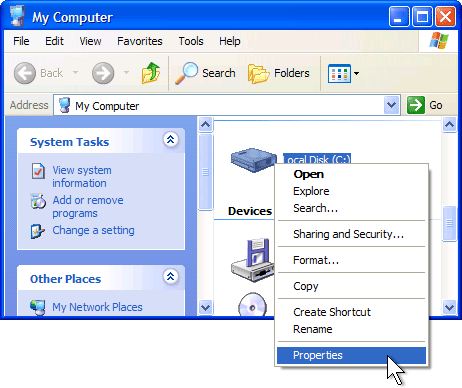The width and height of the screenshot is (462, 388).
Task: Choose Rename in context menu
Action: [351, 329]
